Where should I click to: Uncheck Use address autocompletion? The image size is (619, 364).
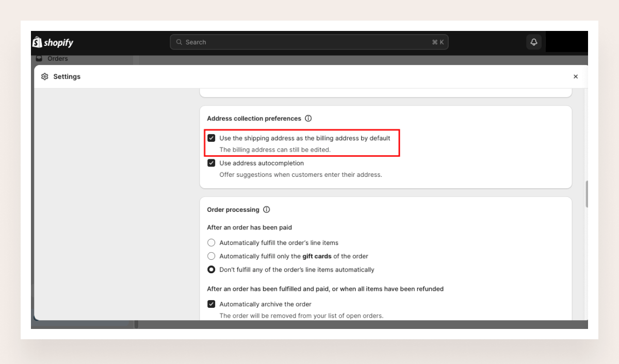click(x=211, y=163)
